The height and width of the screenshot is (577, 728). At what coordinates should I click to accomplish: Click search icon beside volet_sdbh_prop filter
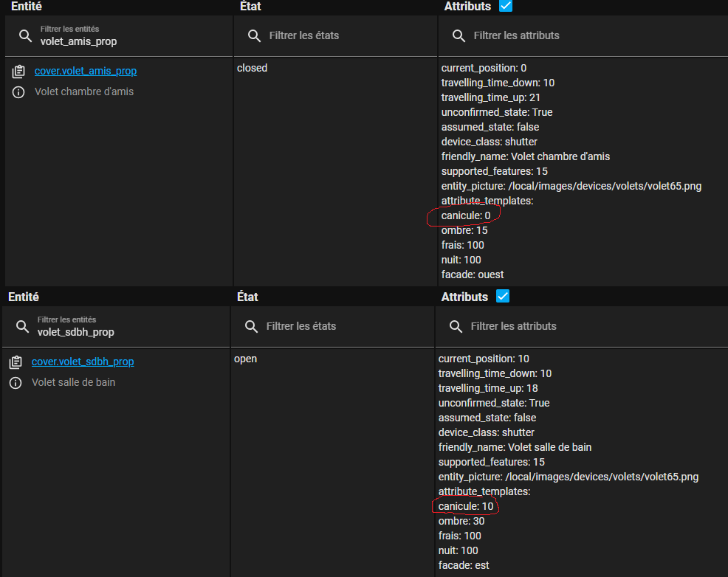[22, 326]
